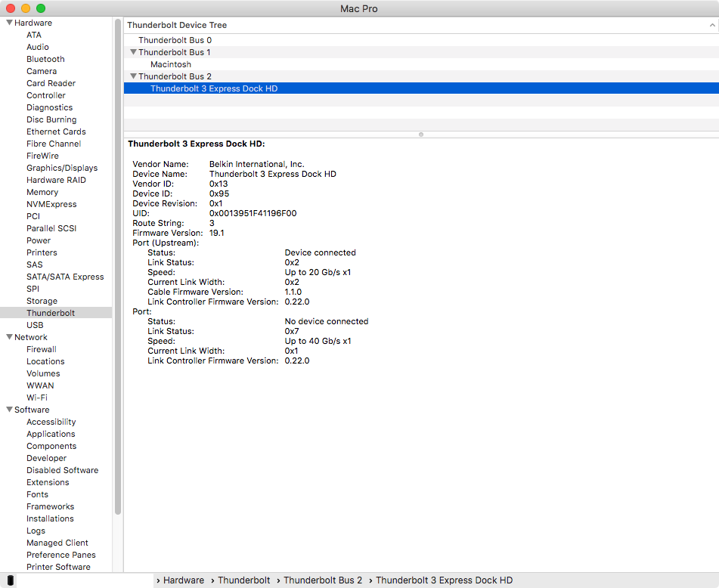Open Ethernet Cards section

tap(56, 132)
